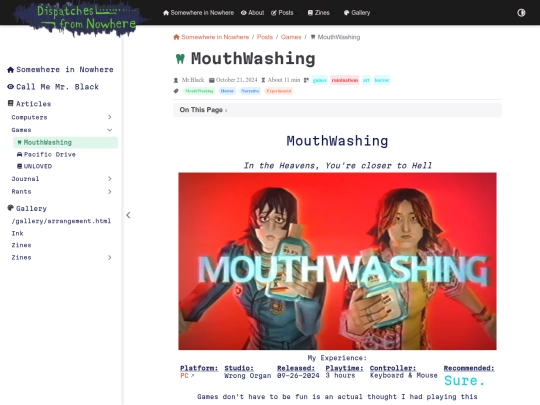Viewport: 540px width, 405px height.
Task: Select the art category badge
Action: point(366,80)
